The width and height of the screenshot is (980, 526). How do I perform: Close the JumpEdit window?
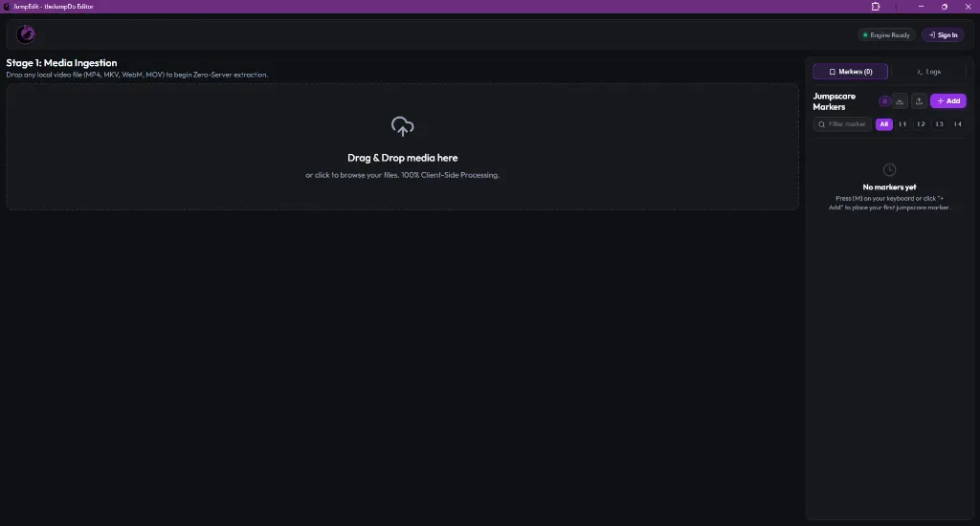969,7
